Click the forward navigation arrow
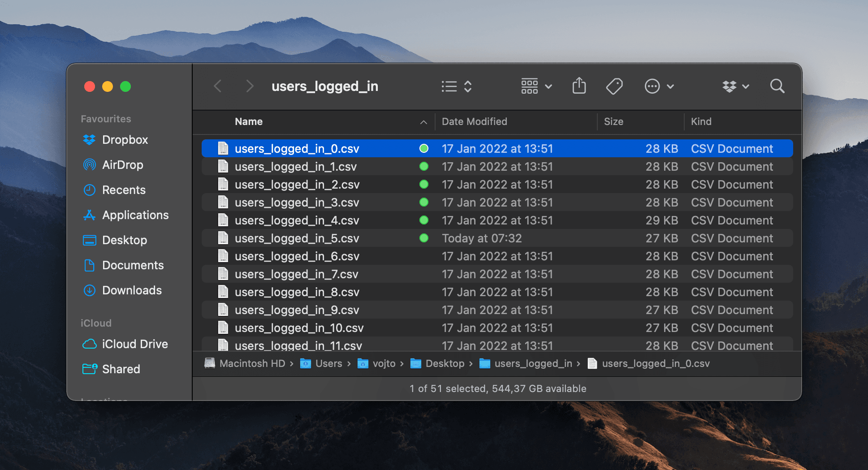868x470 pixels. click(250, 86)
